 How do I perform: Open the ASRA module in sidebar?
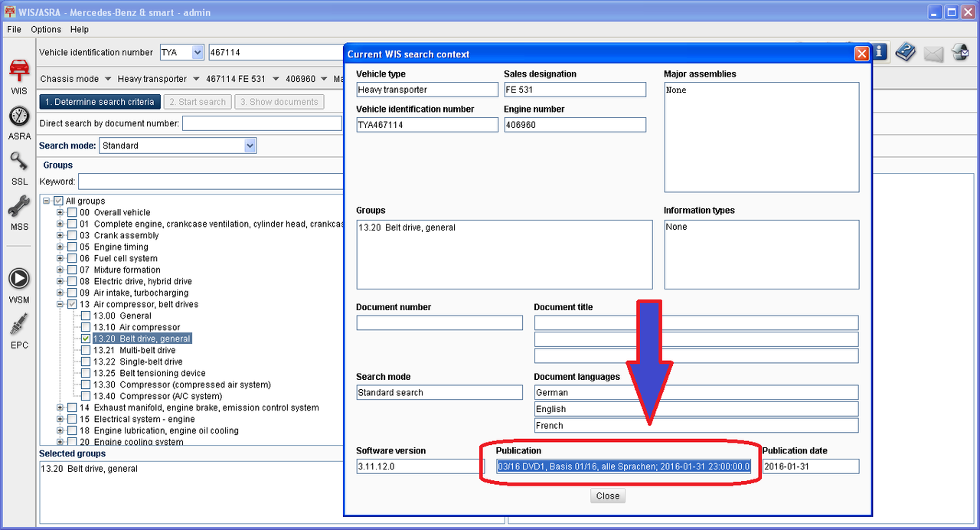tap(19, 123)
